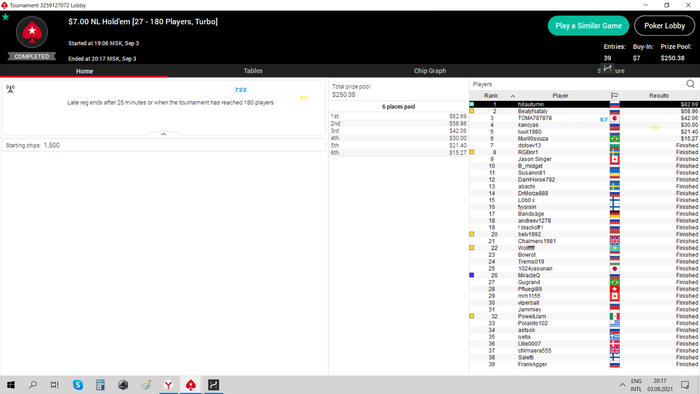Select player row TOMA787878
Screen dimensions: 700x394
[x=584, y=118]
